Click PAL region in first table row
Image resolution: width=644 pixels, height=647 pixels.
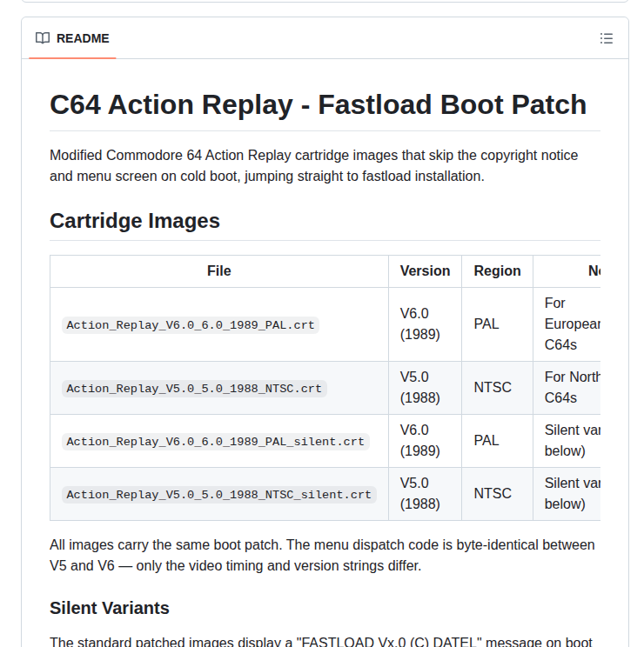point(486,323)
